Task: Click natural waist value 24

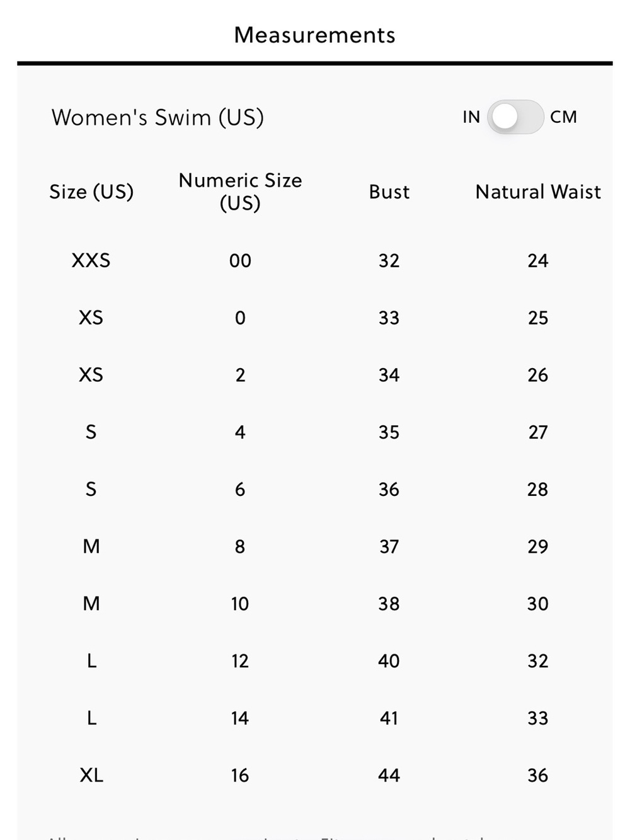Action: [538, 261]
